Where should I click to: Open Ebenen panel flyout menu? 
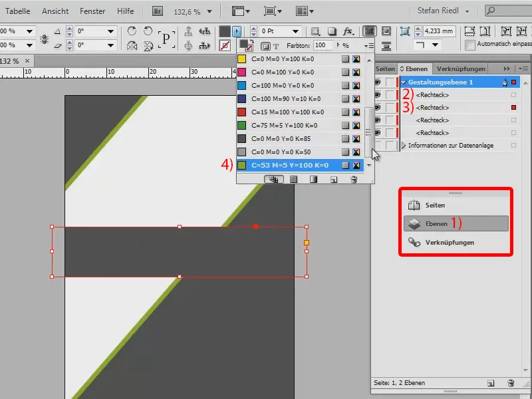[x=524, y=69]
